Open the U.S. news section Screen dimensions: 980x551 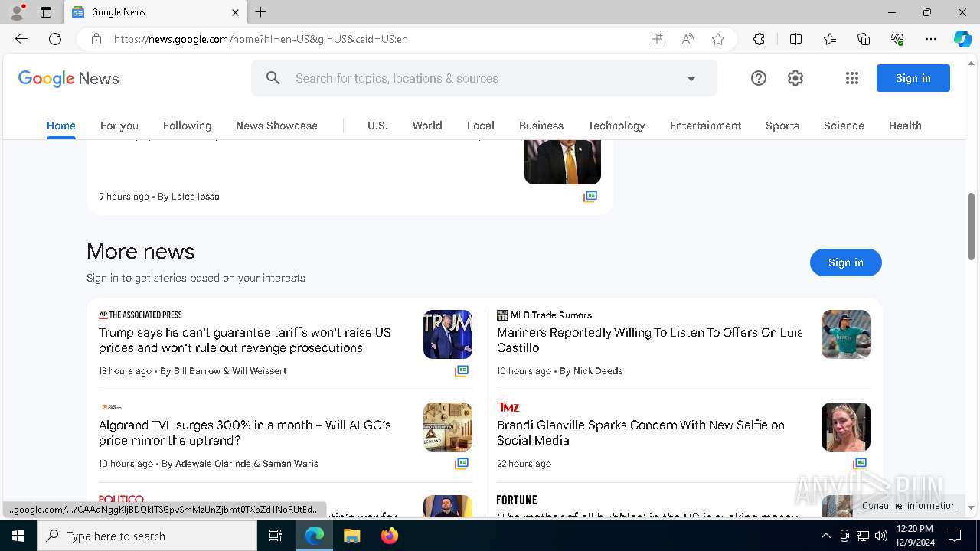(377, 126)
